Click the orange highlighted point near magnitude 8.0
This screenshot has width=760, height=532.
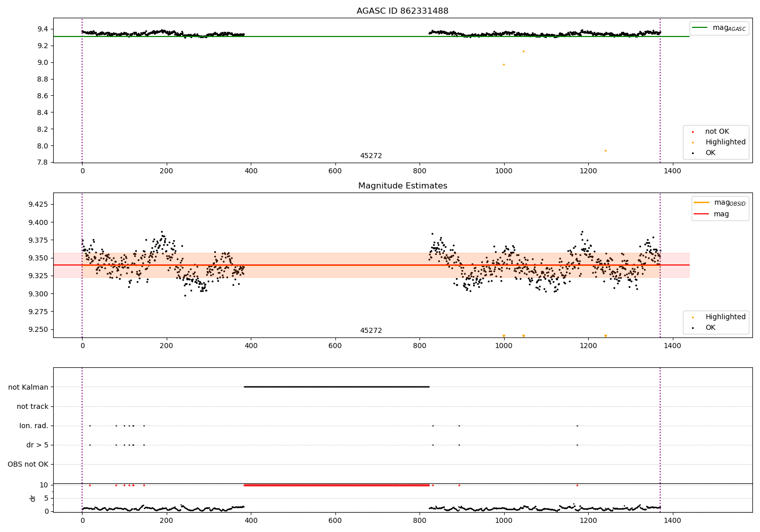pyautogui.click(x=605, y=150)
